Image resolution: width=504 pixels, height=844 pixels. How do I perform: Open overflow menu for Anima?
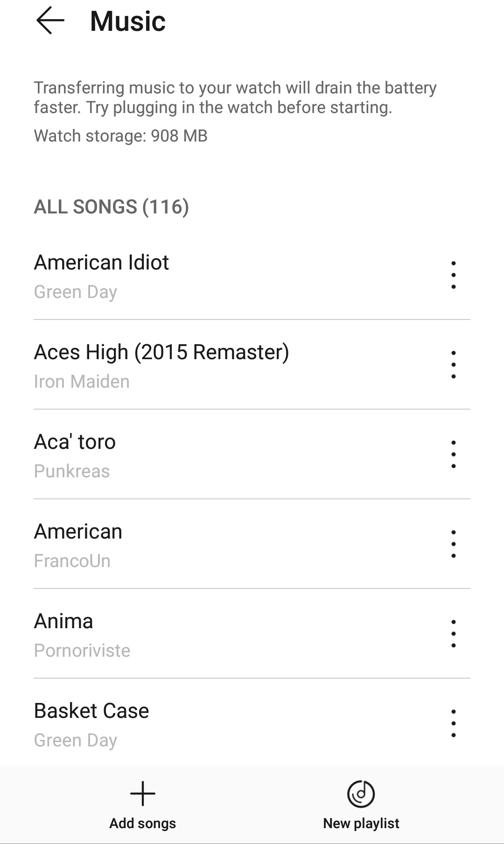(x=453, y=634)
